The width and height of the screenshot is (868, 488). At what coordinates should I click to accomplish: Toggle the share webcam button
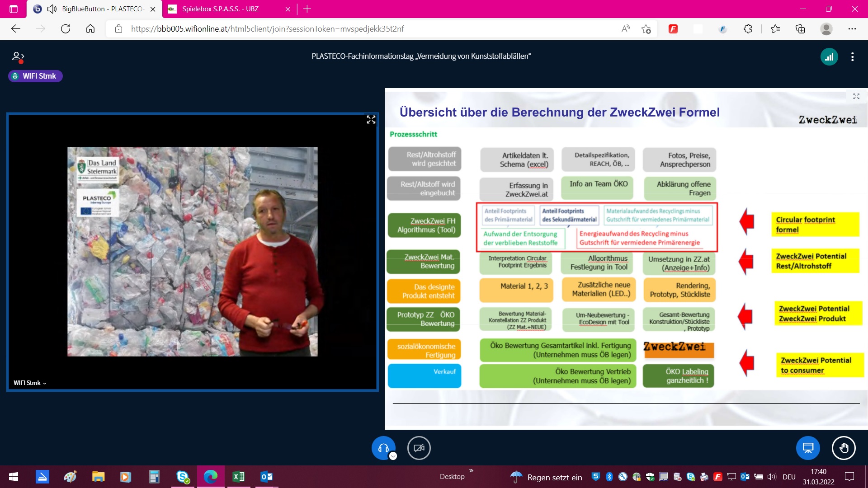point(419,448)
